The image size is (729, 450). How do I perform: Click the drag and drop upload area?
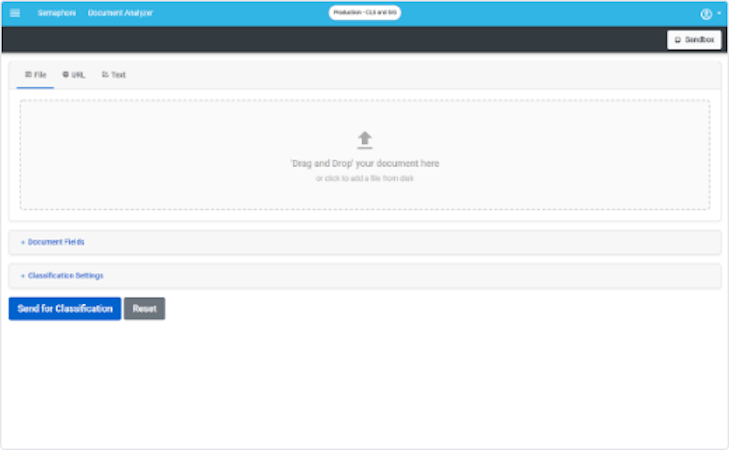pyautogui.click(x=365, y=155)
